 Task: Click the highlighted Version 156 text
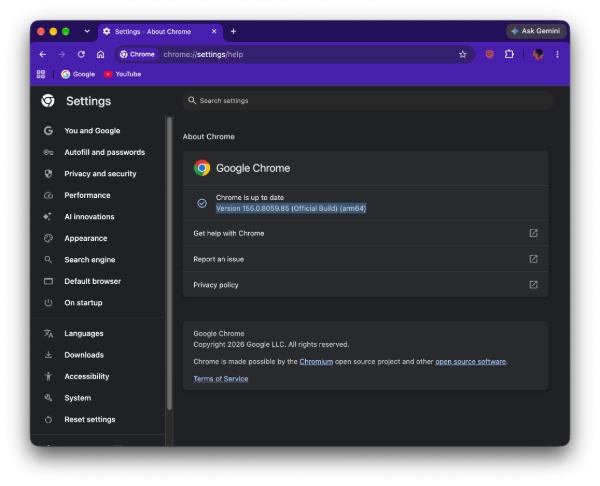[x=291, y=208]
